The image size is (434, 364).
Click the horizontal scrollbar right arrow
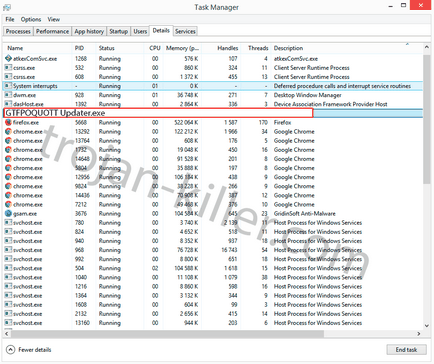(x=419, y=333)
